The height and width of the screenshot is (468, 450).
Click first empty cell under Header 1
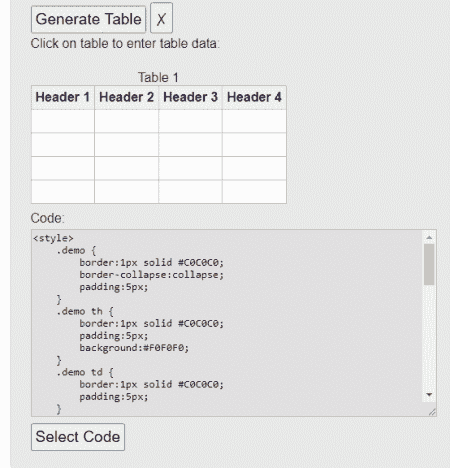63,121
